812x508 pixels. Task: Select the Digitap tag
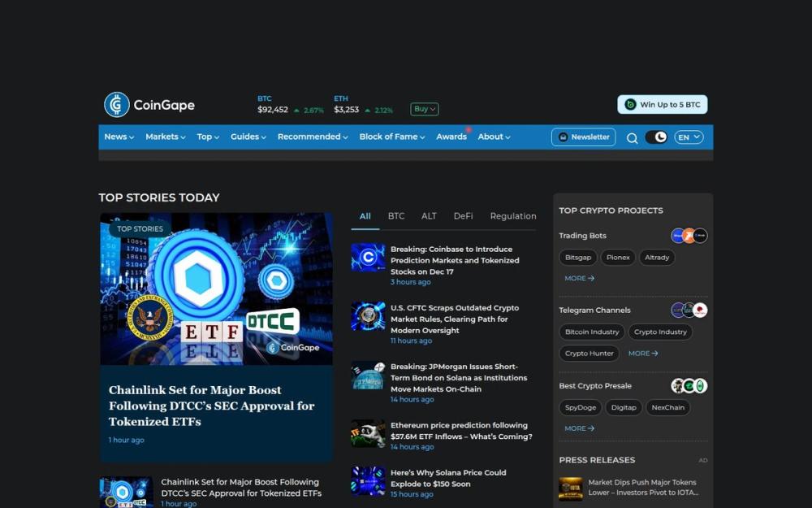pyautogui.click(x=624, y=407)
